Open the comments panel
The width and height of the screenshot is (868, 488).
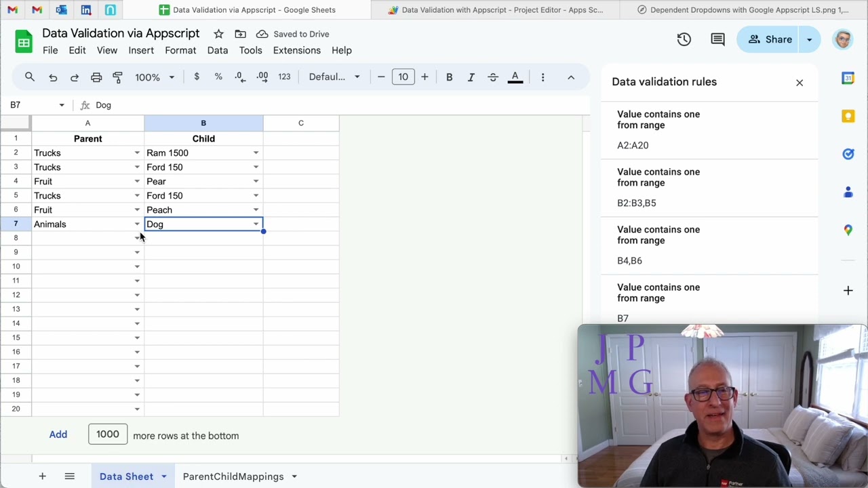tap(717, 39)
